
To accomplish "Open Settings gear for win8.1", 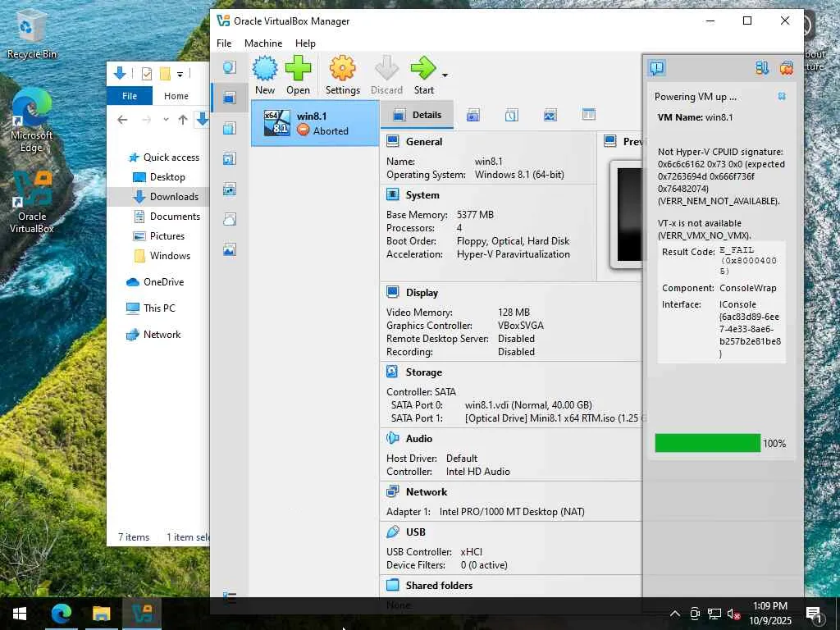I will click(x=342, y=75).
